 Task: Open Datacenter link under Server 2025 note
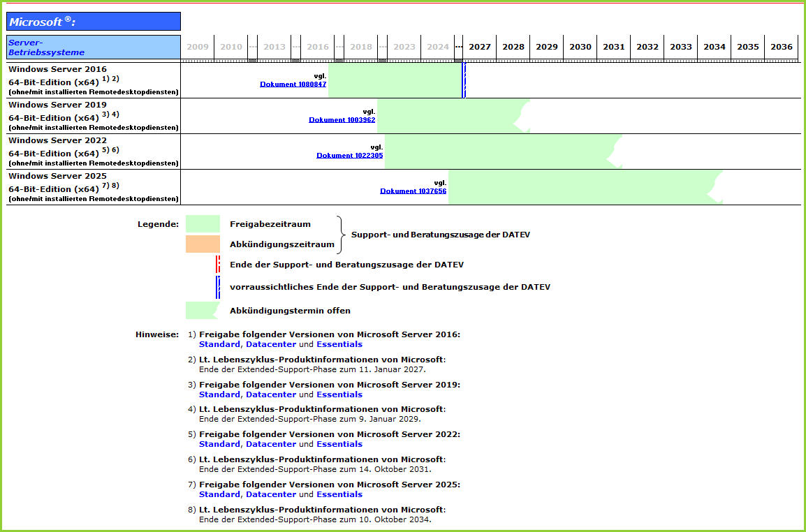coord(271,494)
